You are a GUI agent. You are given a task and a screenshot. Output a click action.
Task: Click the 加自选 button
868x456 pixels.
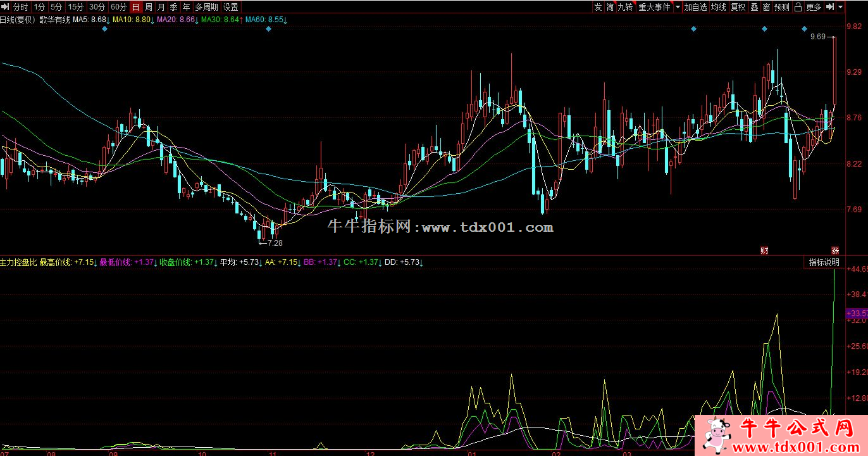tap(695, 7)
